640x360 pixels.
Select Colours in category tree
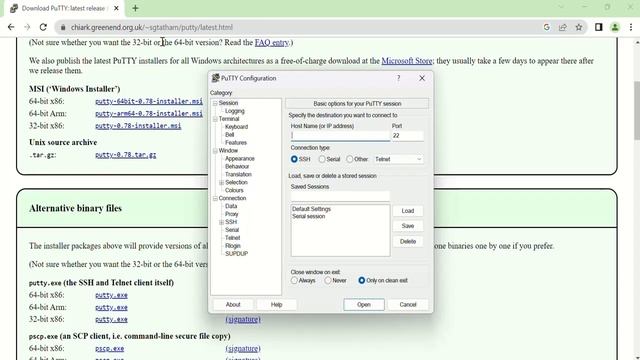[234, 191]
